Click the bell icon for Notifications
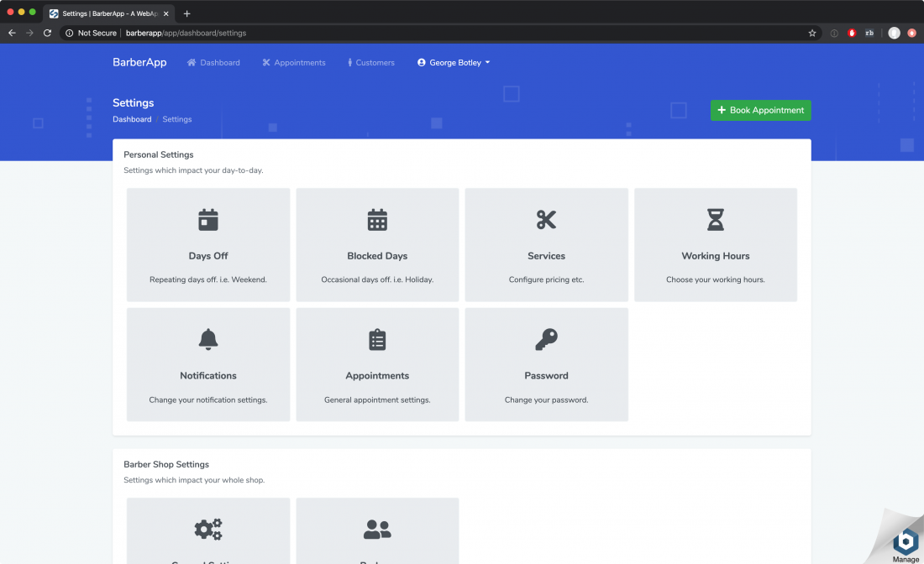The image size is (924, 564). [207, 339]
